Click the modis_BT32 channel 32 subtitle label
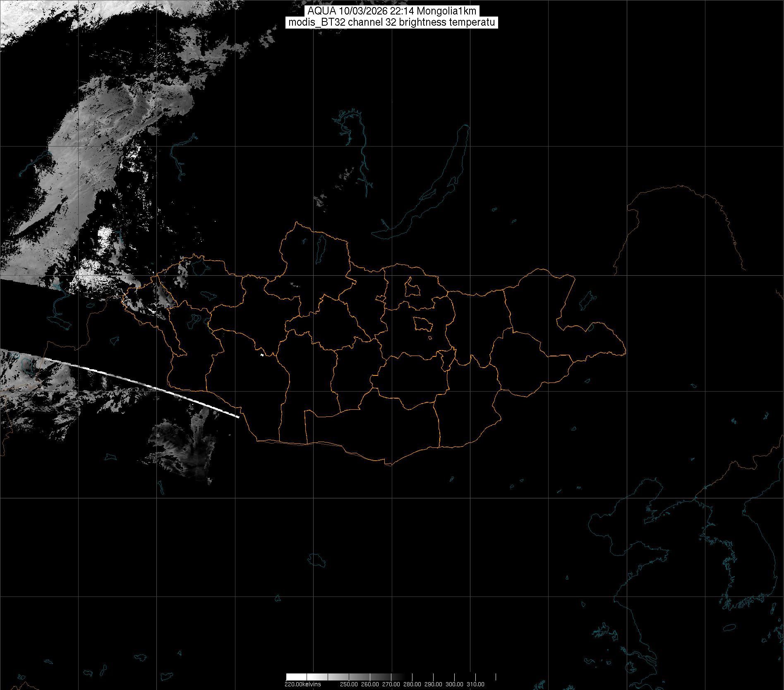The image size is (784, 690). 391,22
